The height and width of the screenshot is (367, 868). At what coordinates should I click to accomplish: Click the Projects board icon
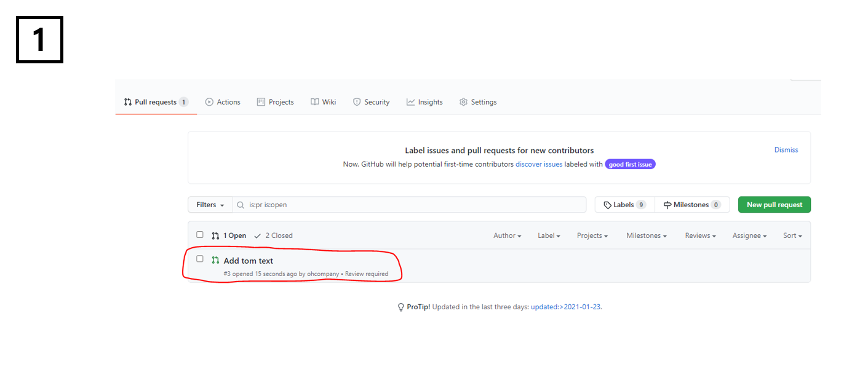click(x=261, y=102)
